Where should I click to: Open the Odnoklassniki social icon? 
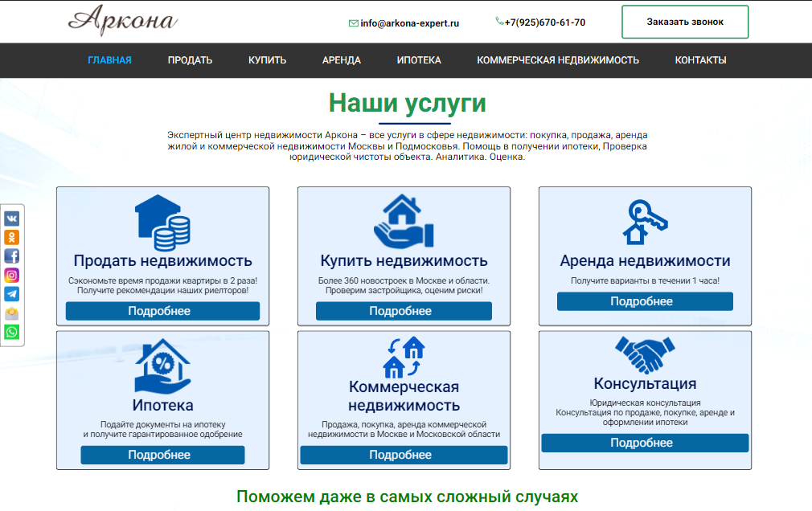coord(12,237)
